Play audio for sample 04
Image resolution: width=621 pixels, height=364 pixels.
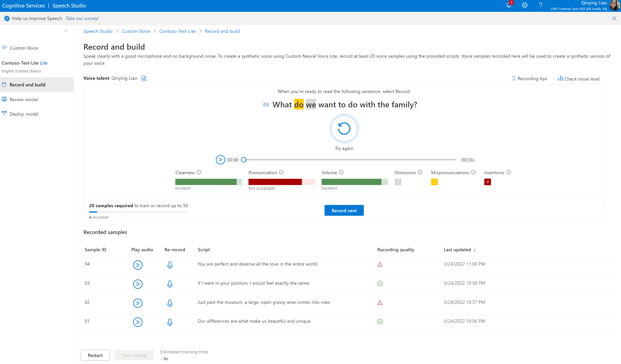pyautogui.click(x=138, y=265)
